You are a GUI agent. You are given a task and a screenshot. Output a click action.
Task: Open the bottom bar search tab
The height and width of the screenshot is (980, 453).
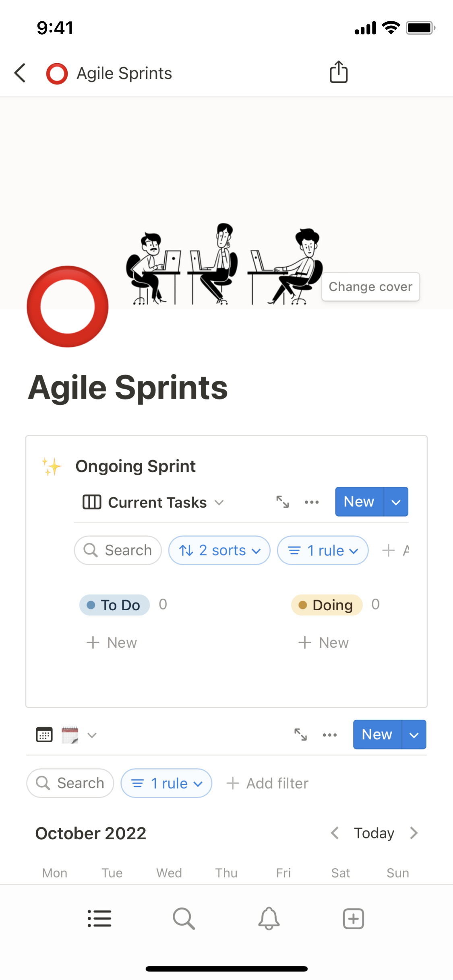pos(184,918)
